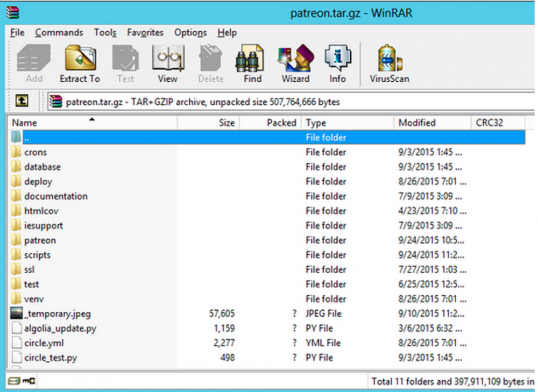Screen dimensions: 538x392
Task: Run the VirusScan icon
Action: click(390, 58)
